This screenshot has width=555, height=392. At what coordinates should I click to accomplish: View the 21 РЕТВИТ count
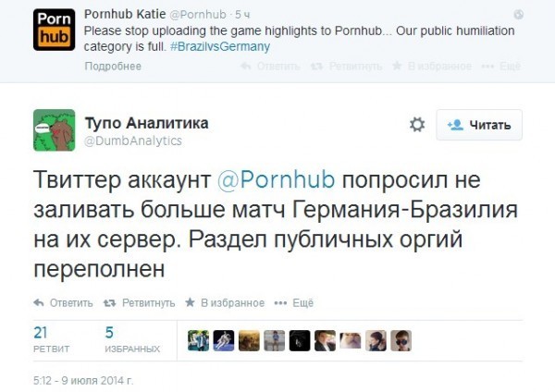pyautogui.click(x=51, y=339)
